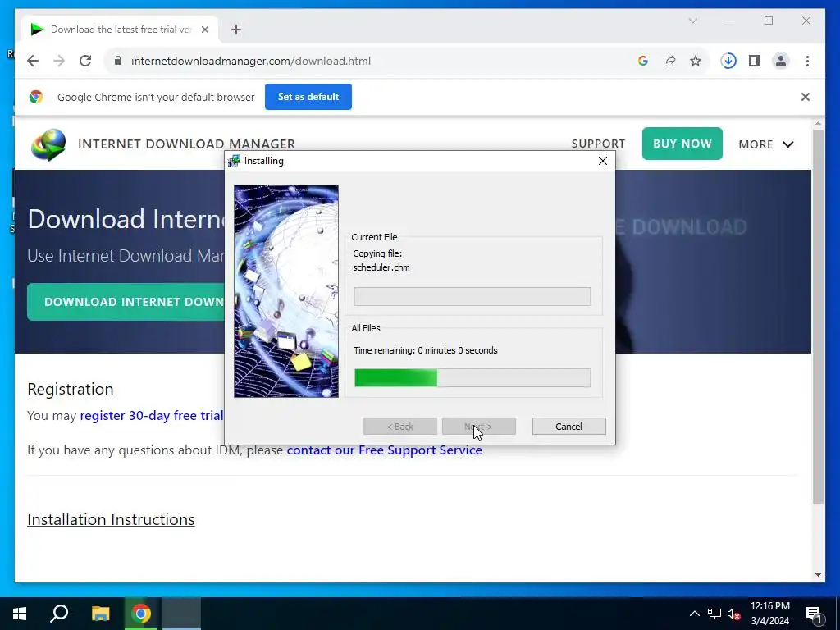Click the share page icon

[669, 61]
